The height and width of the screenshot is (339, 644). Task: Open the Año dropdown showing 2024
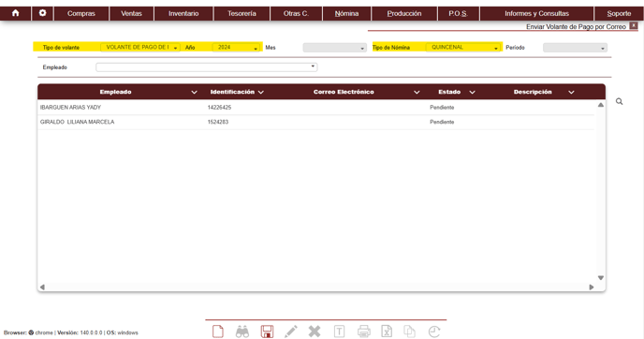[x=236, y=47]
